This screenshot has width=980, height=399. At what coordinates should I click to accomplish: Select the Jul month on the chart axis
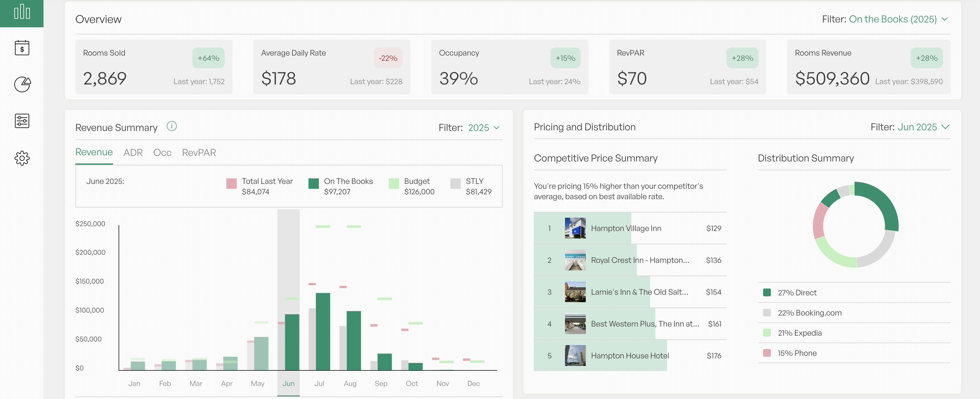tap(319, 383)
